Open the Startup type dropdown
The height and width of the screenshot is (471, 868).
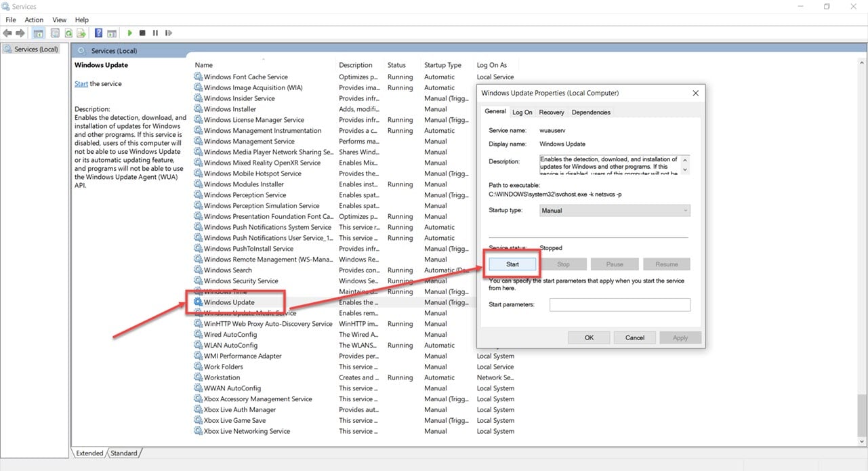pyautogui.click(x=615, y=211)
